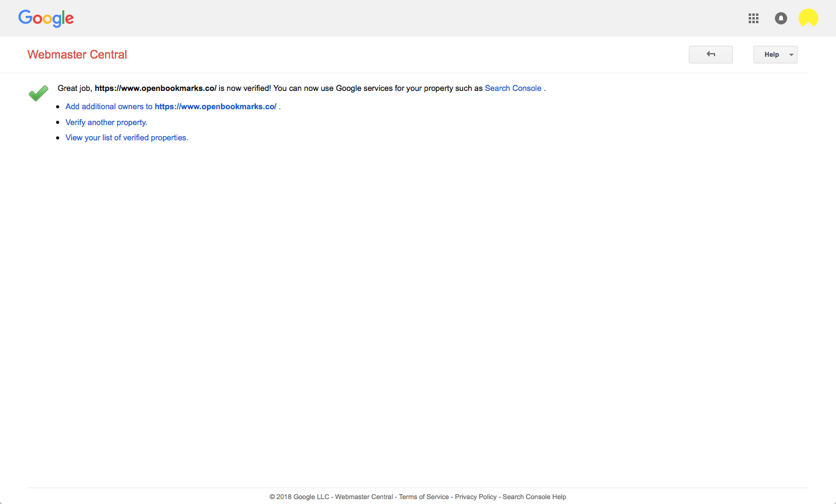836x504 pixels.
Task: Click the Google logo
Action: coord(46,18)
